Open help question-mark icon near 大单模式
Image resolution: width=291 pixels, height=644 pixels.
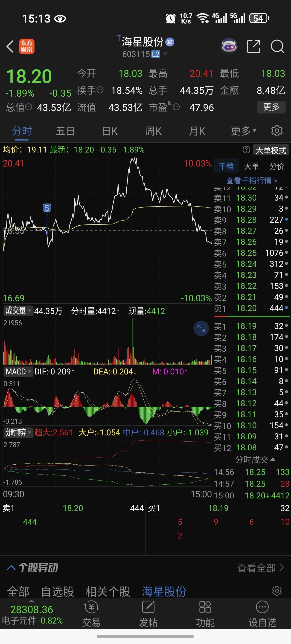point(246,150)
